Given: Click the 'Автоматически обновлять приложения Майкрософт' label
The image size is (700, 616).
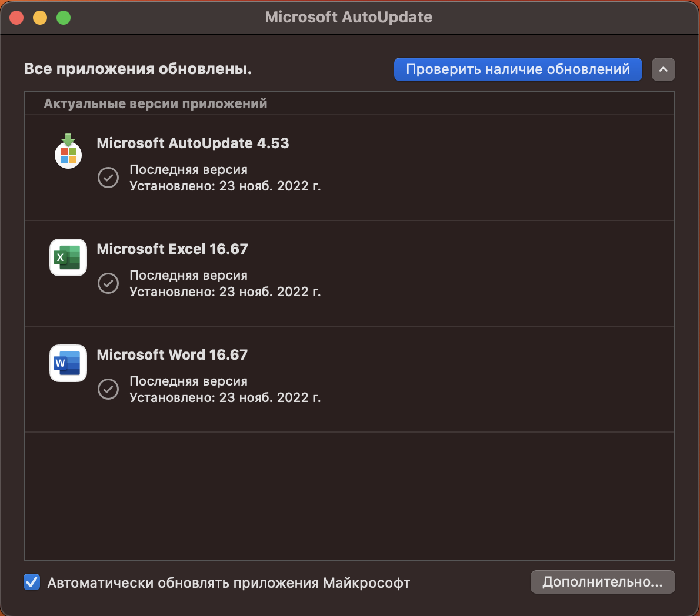Looking at the screenshot, I should [x=229, y=582].
